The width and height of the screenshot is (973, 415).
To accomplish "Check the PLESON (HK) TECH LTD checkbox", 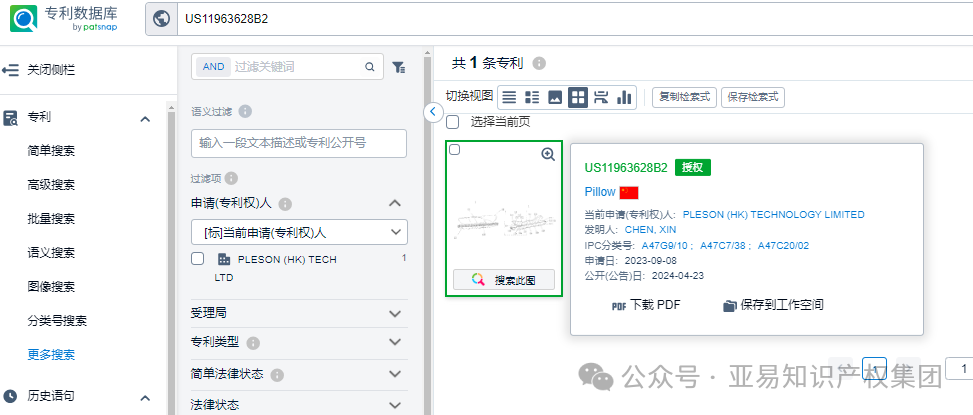I will (198, 259).
